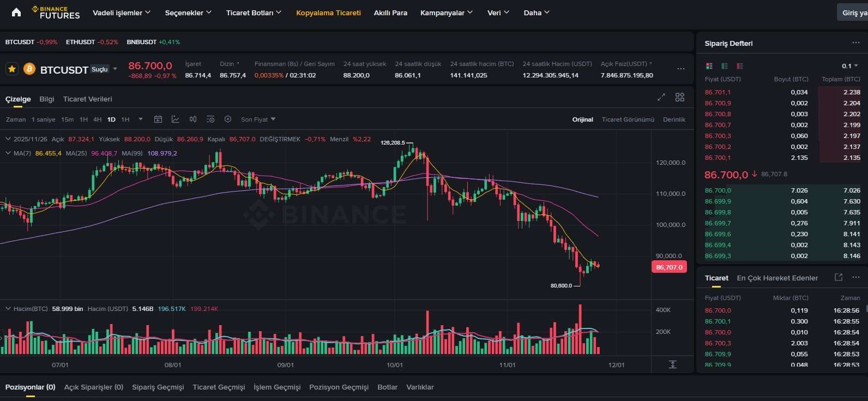Select the 1D timeframe

coord(111,119)
